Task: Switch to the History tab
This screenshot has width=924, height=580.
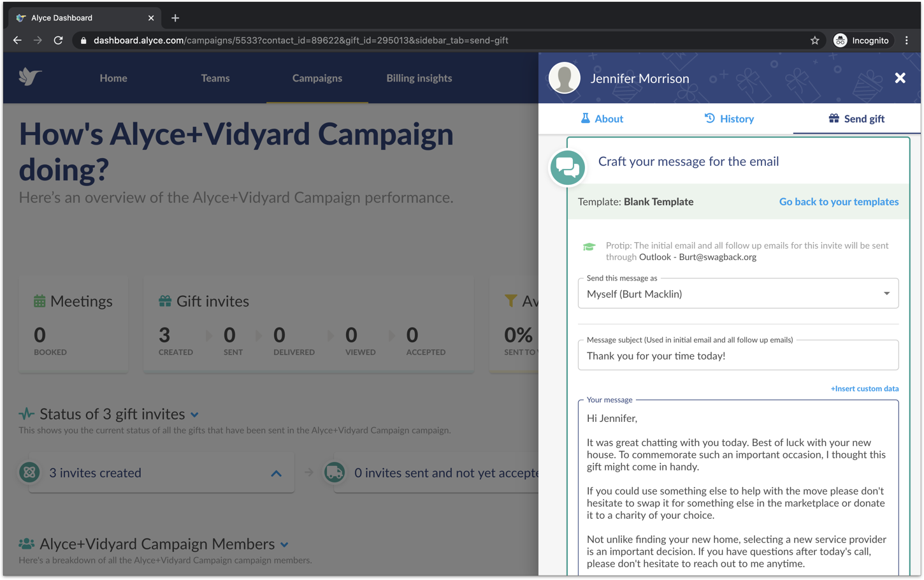Action: point(729,119)
